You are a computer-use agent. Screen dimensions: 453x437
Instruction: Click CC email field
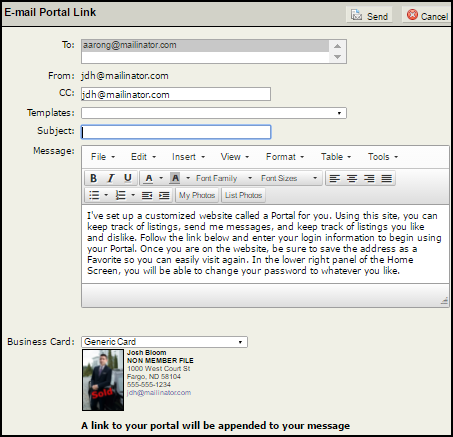coord(176,94)
